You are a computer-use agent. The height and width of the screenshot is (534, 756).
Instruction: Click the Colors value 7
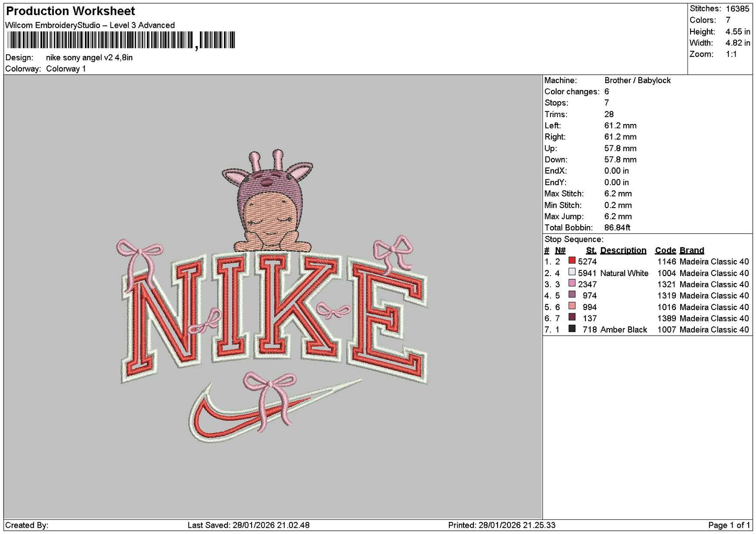coord(728,20)
